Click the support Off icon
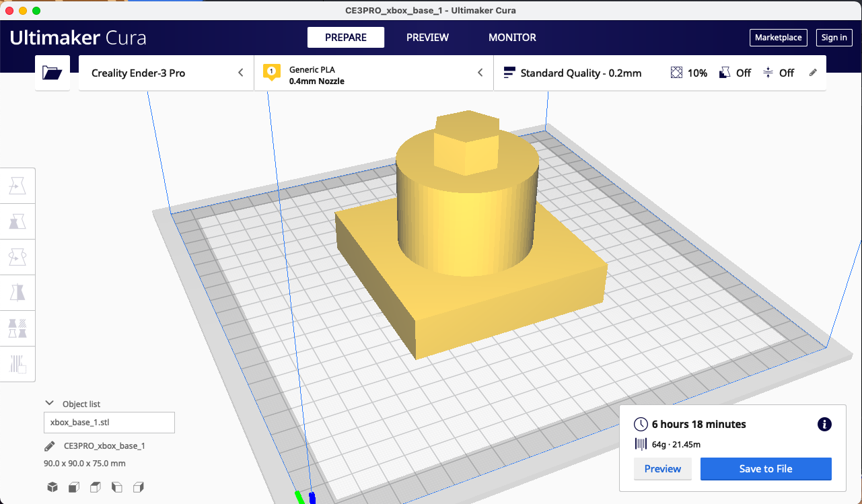 pos(725,73)
